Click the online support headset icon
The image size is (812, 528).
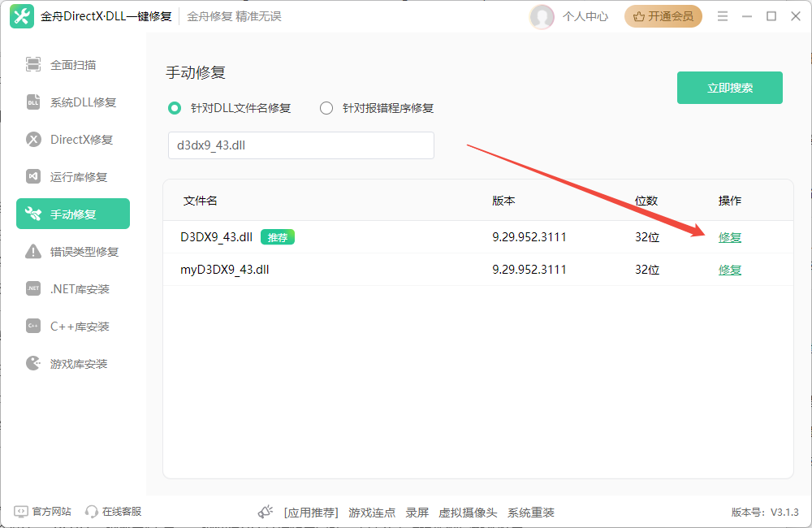point(91,512)
